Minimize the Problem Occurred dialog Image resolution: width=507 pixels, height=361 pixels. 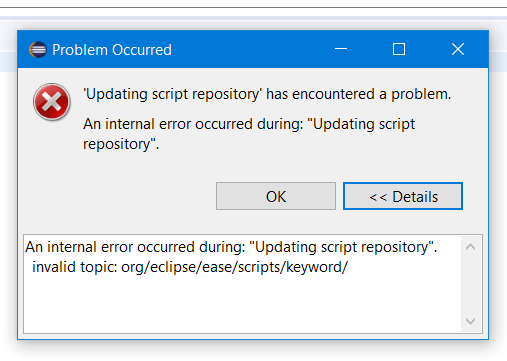click(x=341, y=49)
